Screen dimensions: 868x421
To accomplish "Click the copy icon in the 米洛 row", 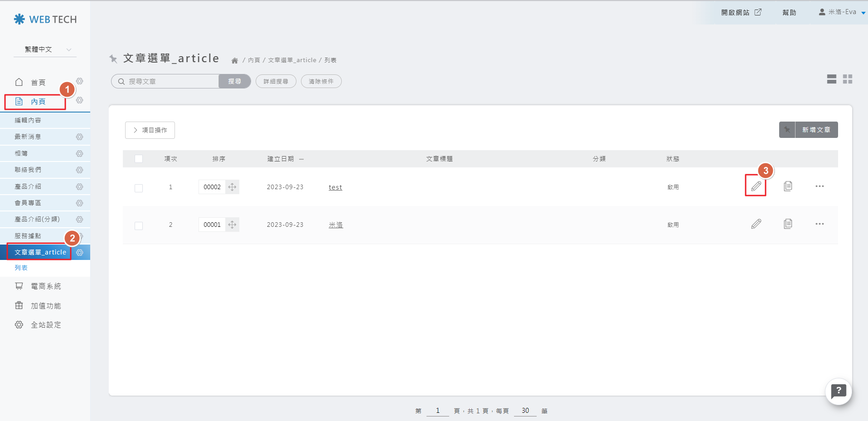I will tap(788, 224).
